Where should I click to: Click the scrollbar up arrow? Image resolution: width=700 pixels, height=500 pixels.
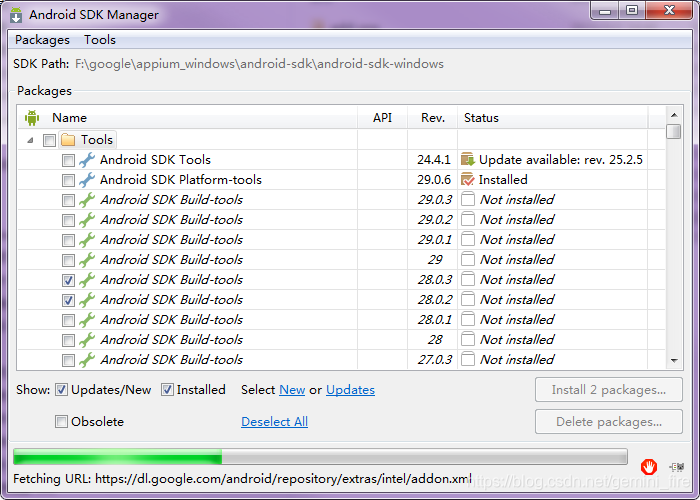[x=674, y=115]
